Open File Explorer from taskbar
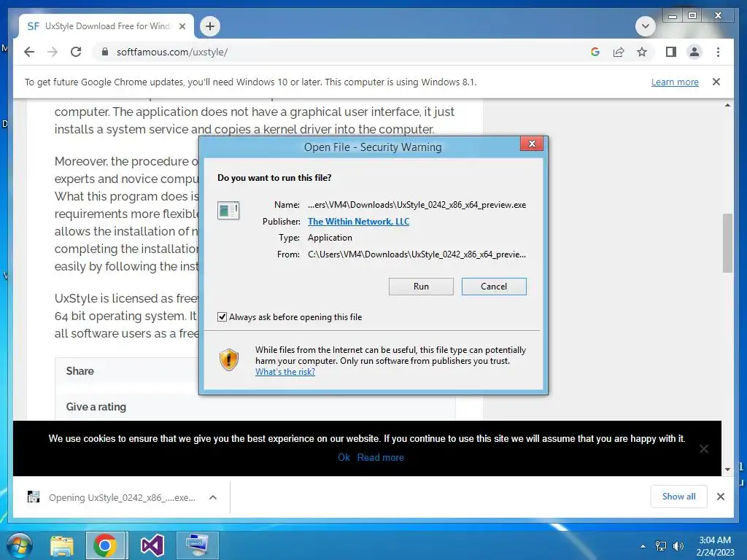This screenshot has height=560, width=747. pyautogui.click(x=62, y=545)
